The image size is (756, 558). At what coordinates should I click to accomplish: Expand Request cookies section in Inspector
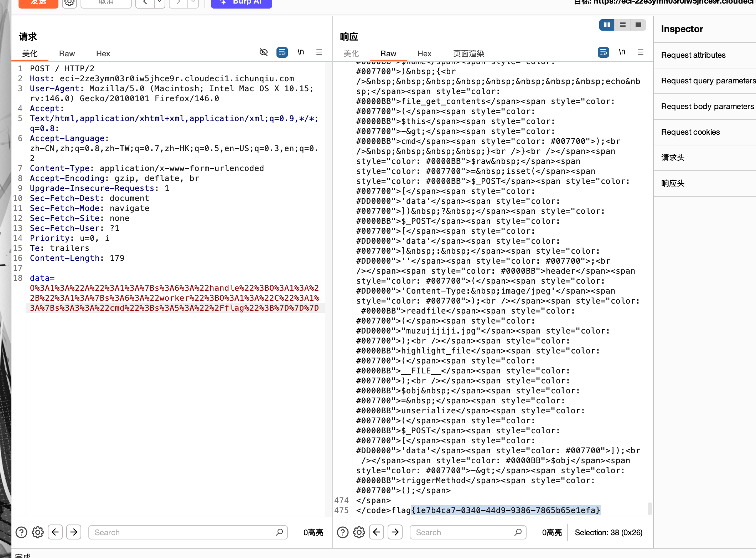coord(690,132)
